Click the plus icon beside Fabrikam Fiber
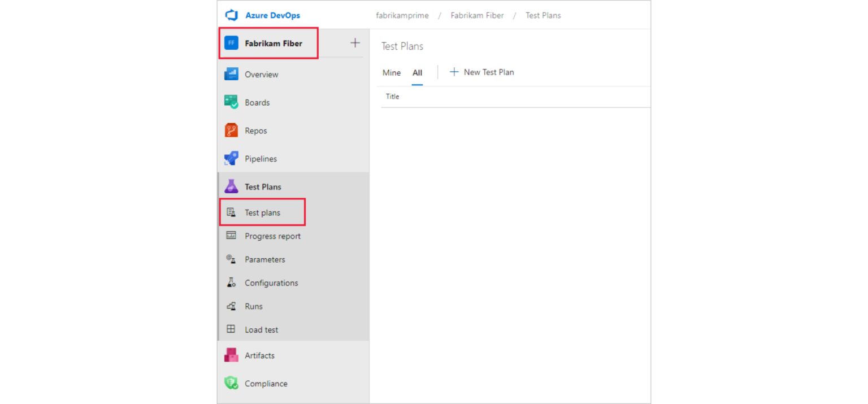The width and height of the screenshot is (868, 404). click(355, 43)
